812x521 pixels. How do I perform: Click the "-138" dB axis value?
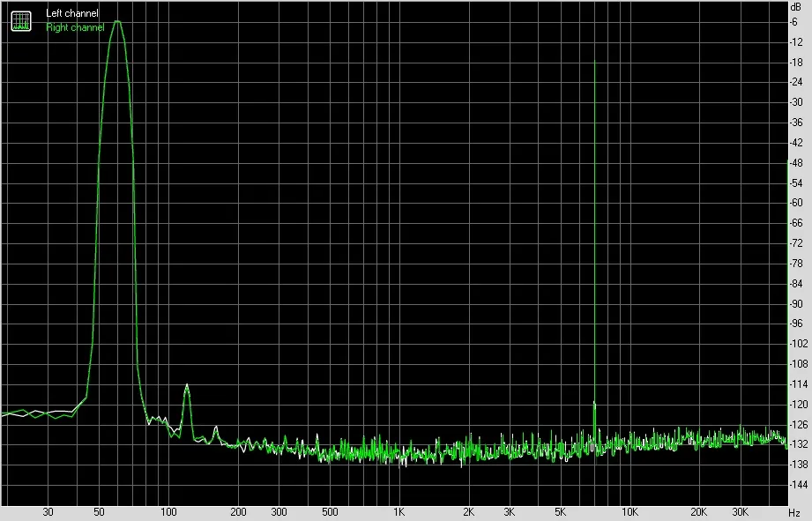[x=798, y=464]
